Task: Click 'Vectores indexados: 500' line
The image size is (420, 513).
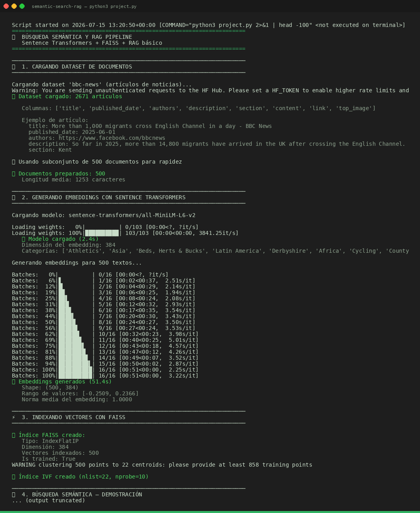Action: pyautogui.click(x=60, y=453)
